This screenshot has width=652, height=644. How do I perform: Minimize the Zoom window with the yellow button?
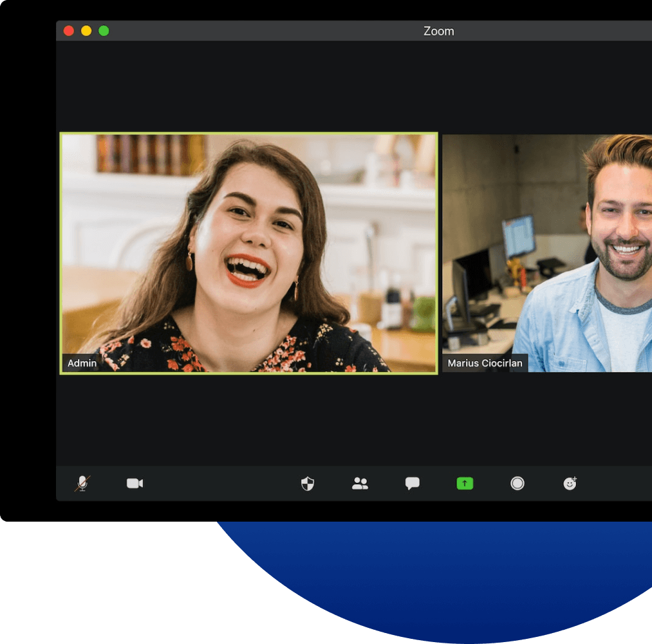[x=86, y=31]
